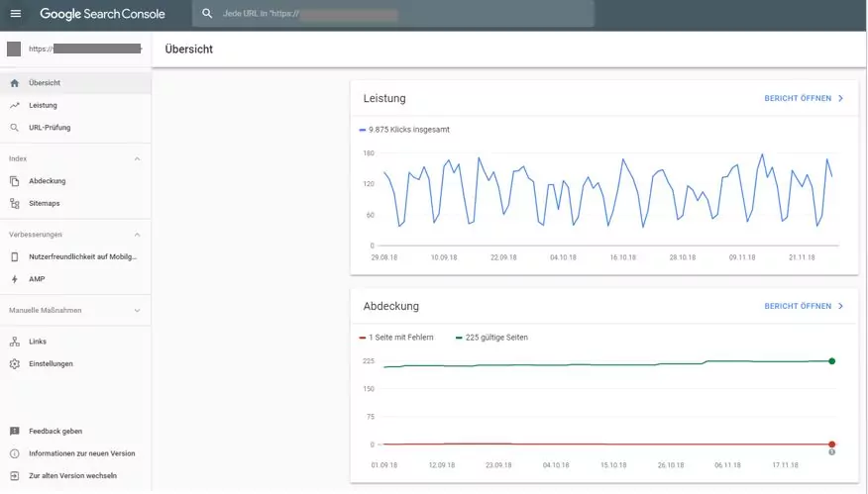
Task: Click the 29.08.18 date label on Leistung chart
Action: 384,257
